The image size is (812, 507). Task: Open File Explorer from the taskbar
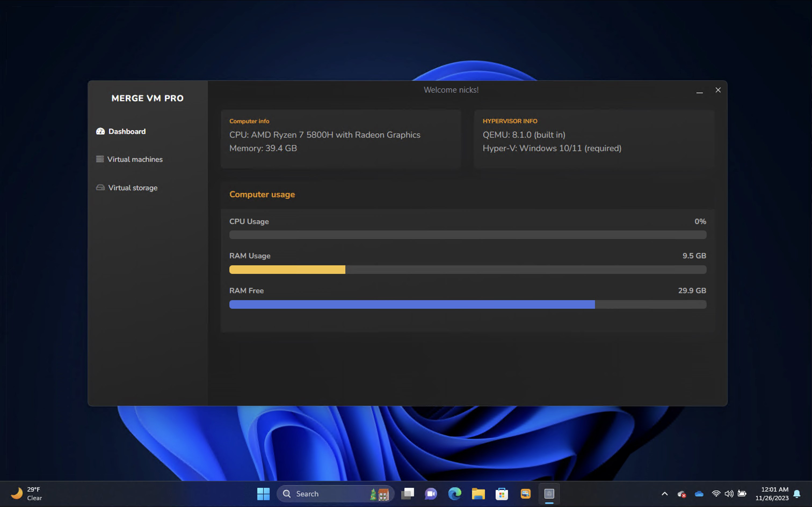[x=478, y=494]
